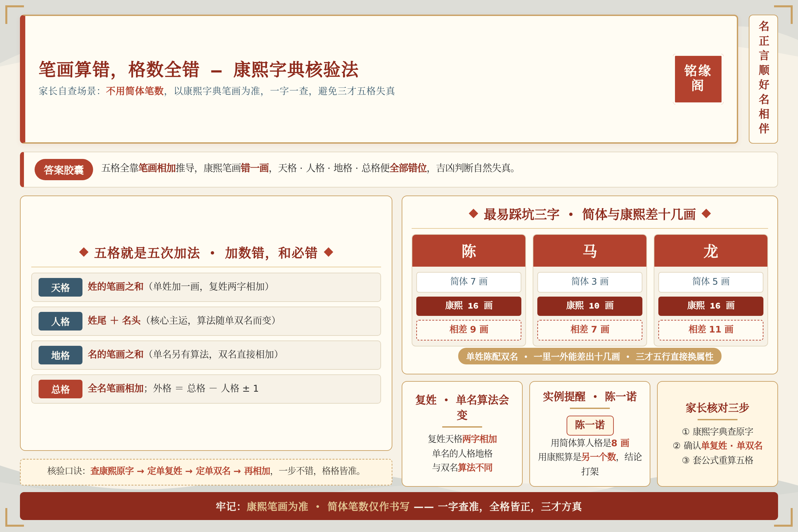This screenshot has width=798, height=532.
Task: Click '康熙 16 画' under 陈
Action: click(468, 306)
